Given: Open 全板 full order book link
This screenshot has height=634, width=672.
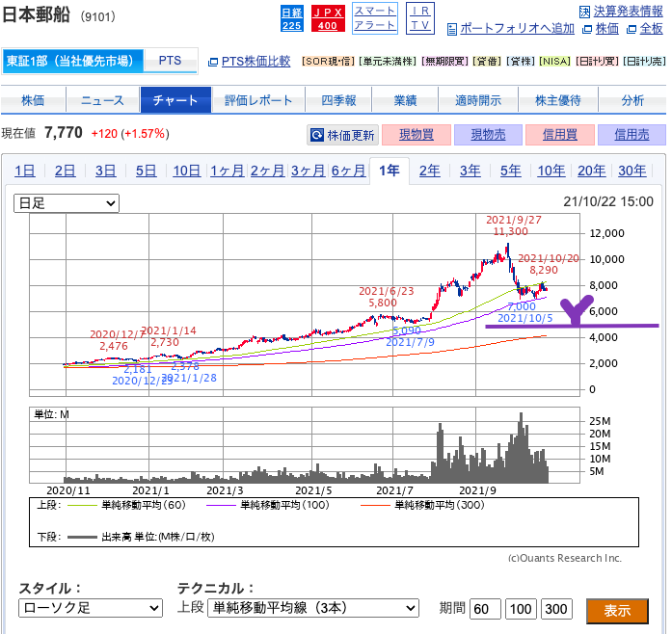Looking at the screenshot, I should pos(651,29).
